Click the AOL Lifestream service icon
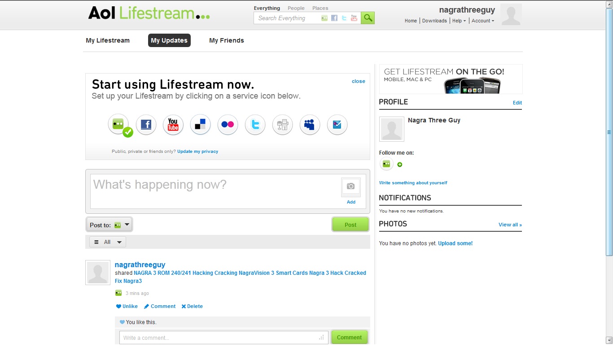 pyautogui.click(x=118, y=124)
